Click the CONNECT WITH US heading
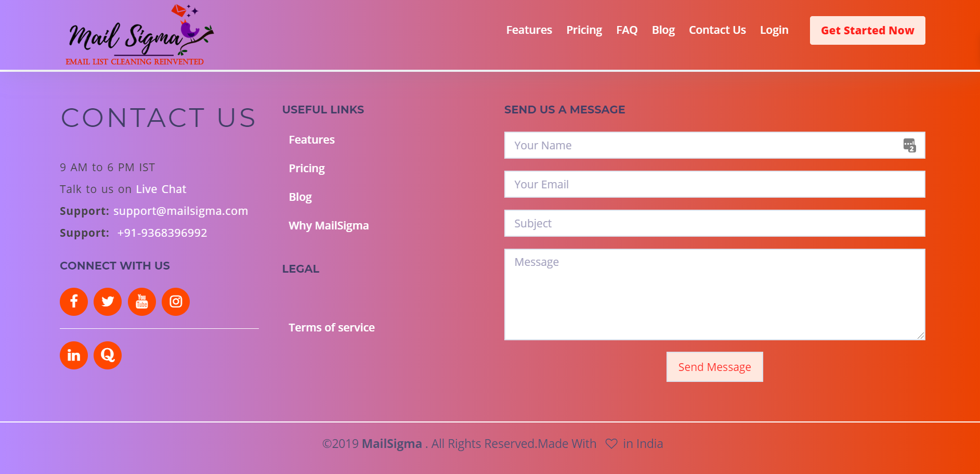Screen dimensions: 980x474 coord(115,266)
